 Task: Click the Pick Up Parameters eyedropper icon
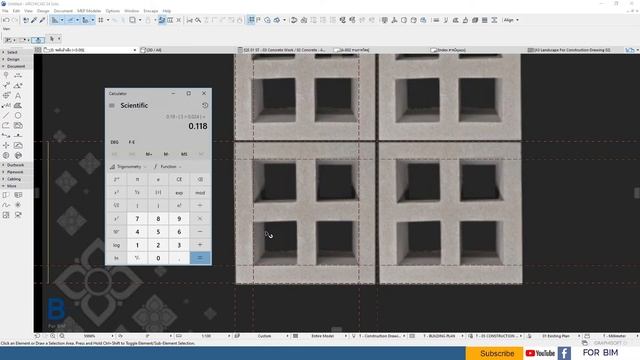coord(34,20)
